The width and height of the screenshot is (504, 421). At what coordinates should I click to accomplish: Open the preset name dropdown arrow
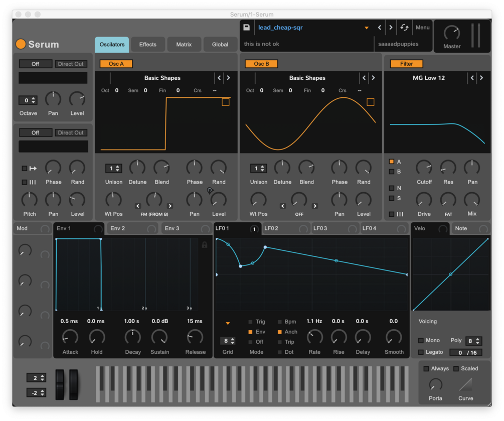[x=367, y=28]
